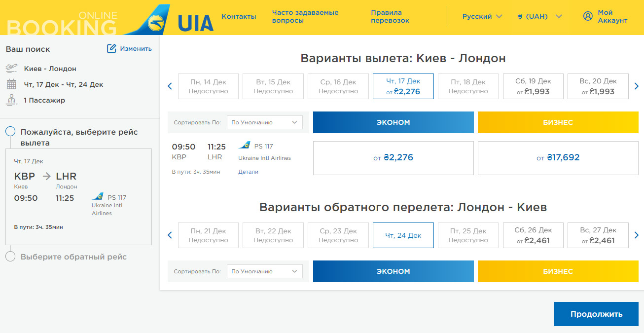Viewport: 644px width, 333px height.
Task: Show earlier departure dates with left arrow
Action: (170, 86)
